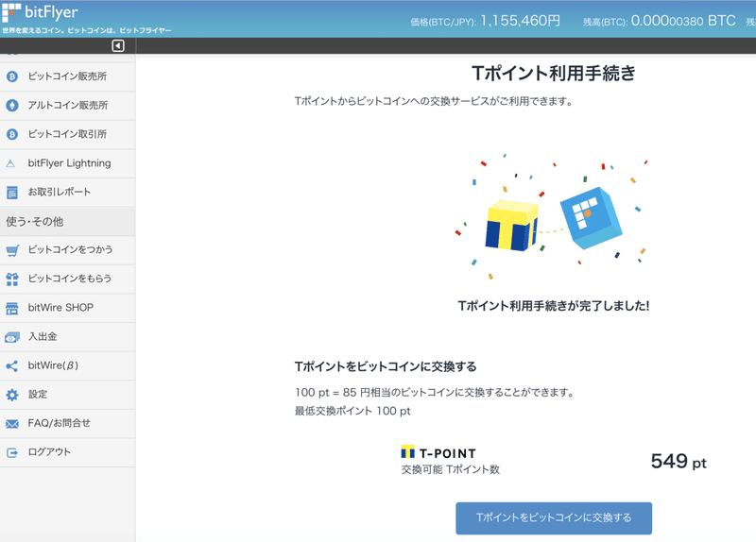Click the report icon beside お取引レポート
The image size is (756, 542).
click(12, 193)
